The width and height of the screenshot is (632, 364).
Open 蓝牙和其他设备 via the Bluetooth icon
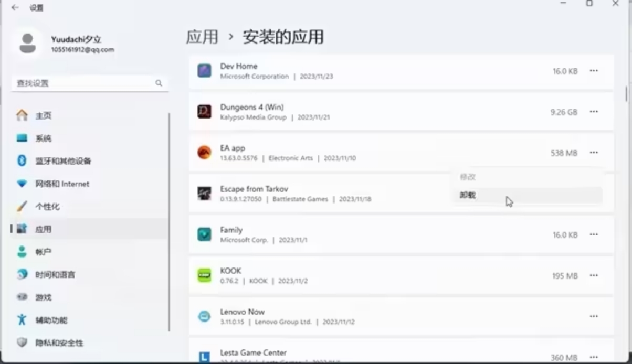22,161
